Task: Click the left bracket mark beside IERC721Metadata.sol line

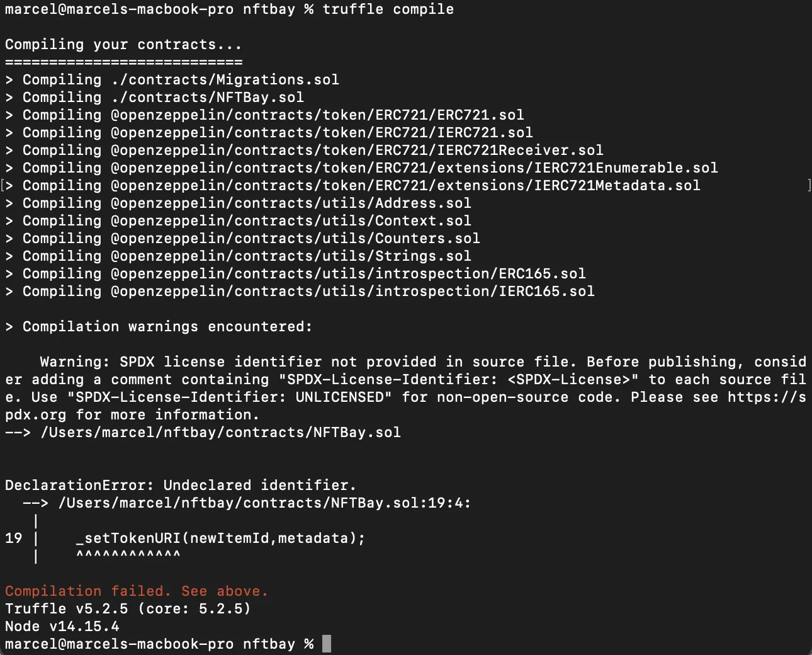Action: (3, 185)
